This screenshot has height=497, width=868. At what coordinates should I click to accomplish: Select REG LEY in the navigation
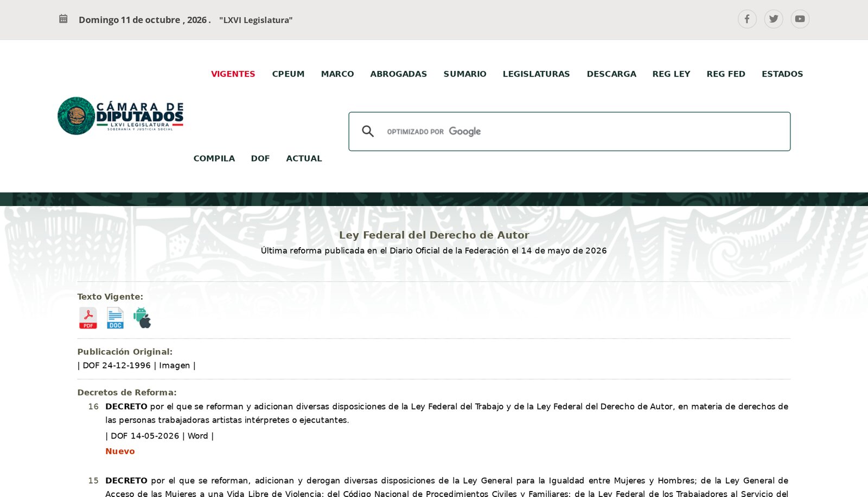[671, 74]
